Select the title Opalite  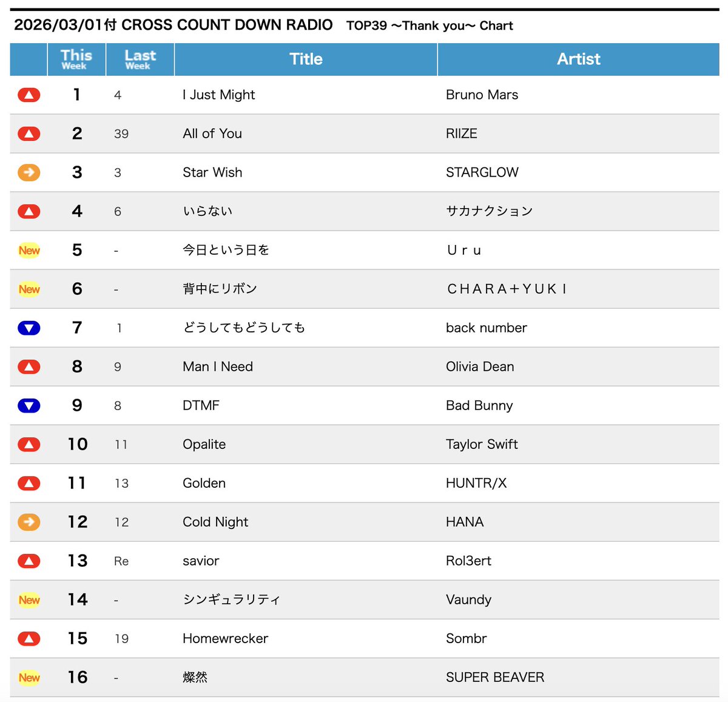pos(204,444)
